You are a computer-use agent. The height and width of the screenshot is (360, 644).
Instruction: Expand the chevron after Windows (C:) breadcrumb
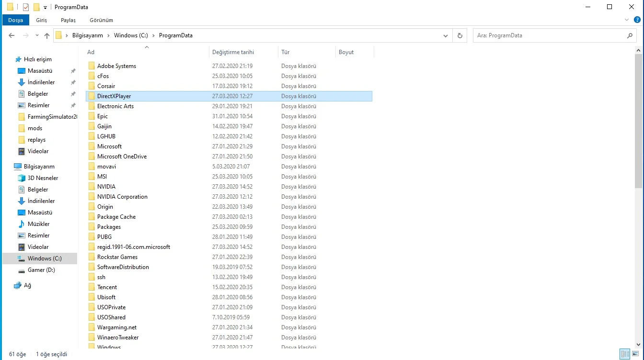(x=153, y=35)
